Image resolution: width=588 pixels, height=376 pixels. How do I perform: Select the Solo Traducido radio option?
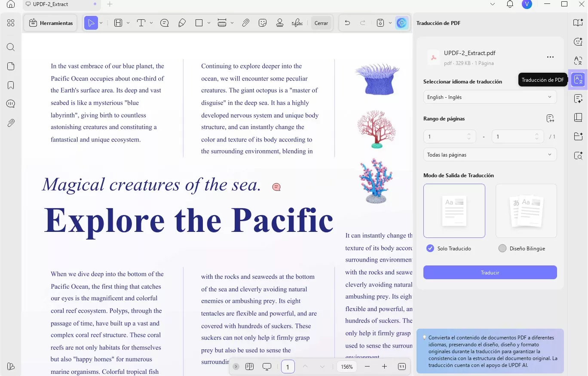click(430, 248)
